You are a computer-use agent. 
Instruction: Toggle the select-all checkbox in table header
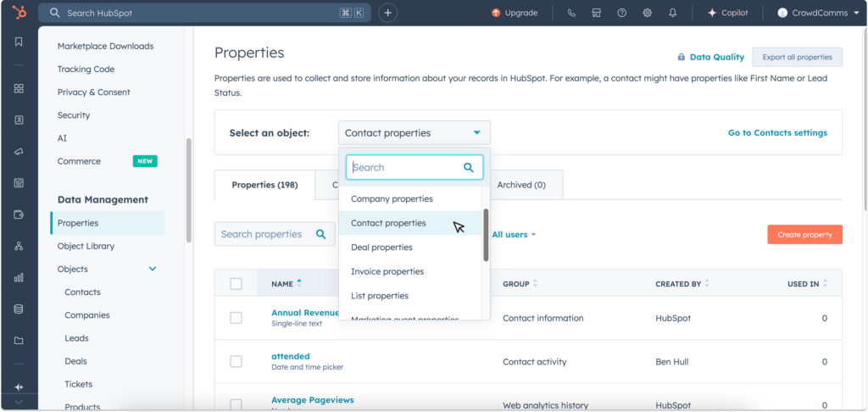pos(236,284)
